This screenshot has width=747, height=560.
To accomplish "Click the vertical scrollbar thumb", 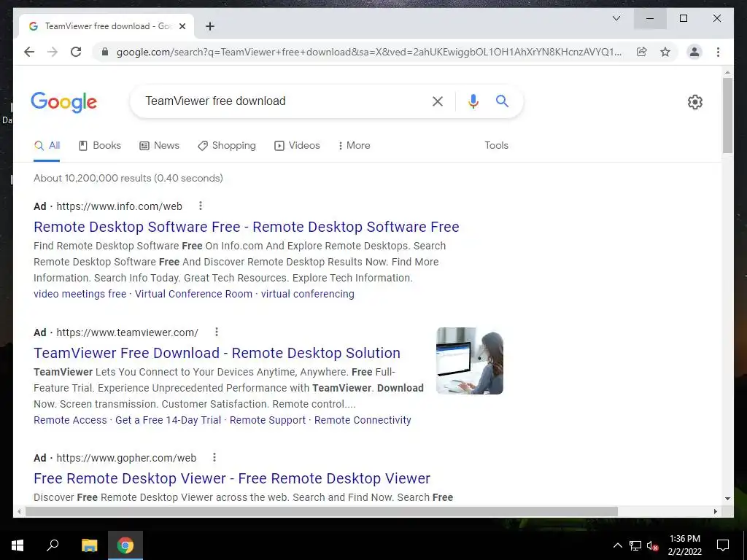I will [x=727, y=115].
